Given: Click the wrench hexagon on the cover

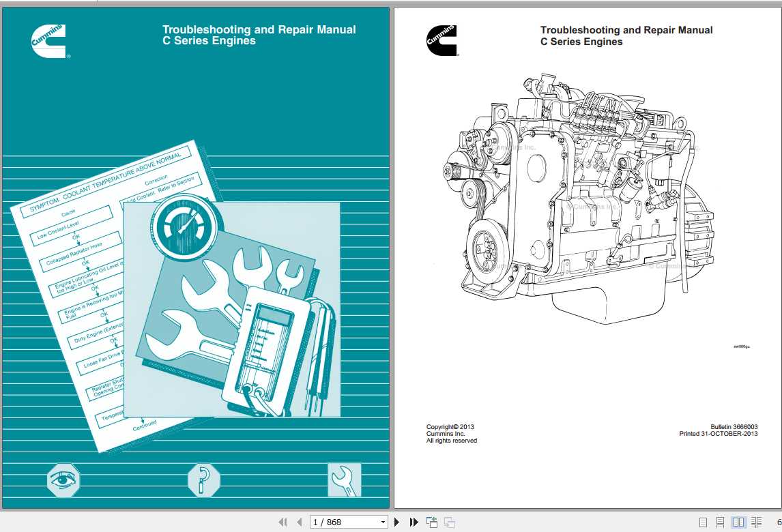Looking at the screenshot, I should point(345,480).
